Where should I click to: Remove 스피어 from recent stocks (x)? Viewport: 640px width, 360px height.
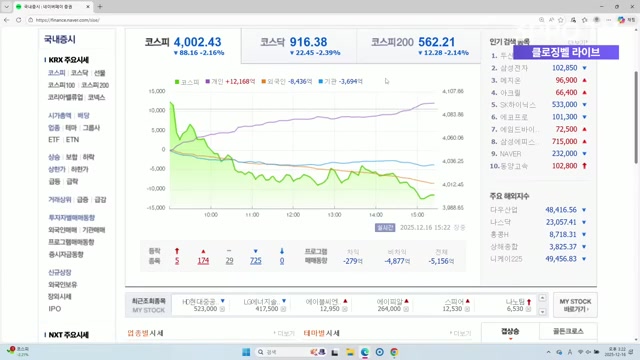(467, 309)
